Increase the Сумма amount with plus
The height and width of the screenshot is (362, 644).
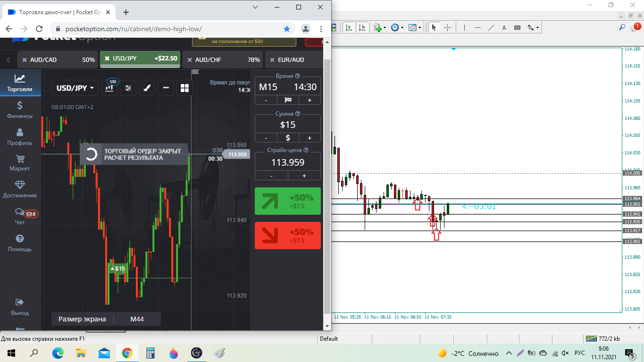coord(309,138)
